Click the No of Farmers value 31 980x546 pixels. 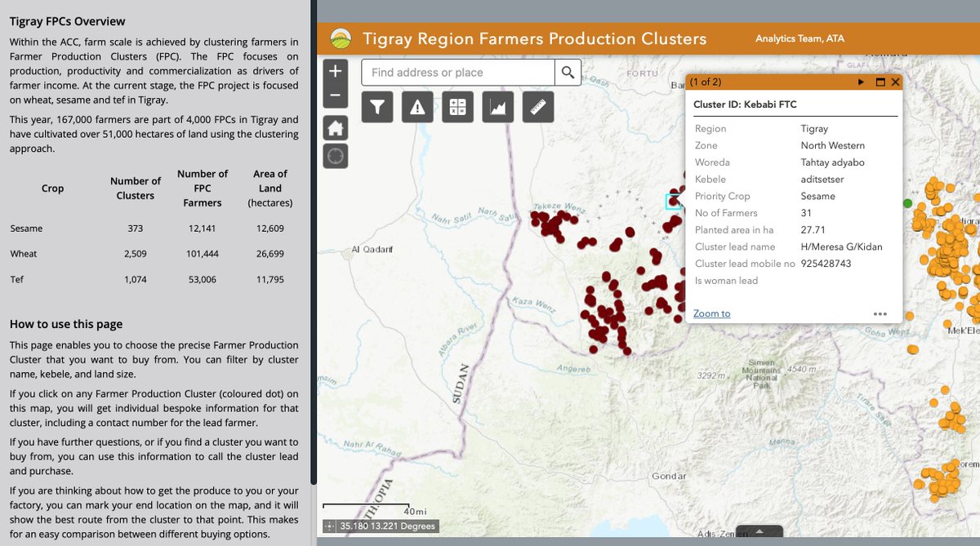806,213
